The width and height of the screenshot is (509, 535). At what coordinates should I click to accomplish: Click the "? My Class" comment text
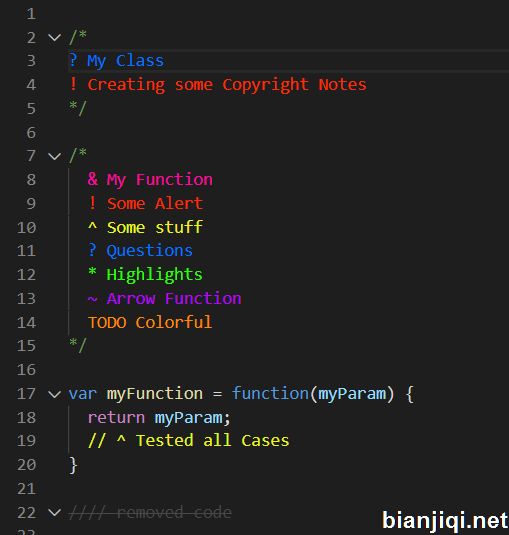[117, 61]
